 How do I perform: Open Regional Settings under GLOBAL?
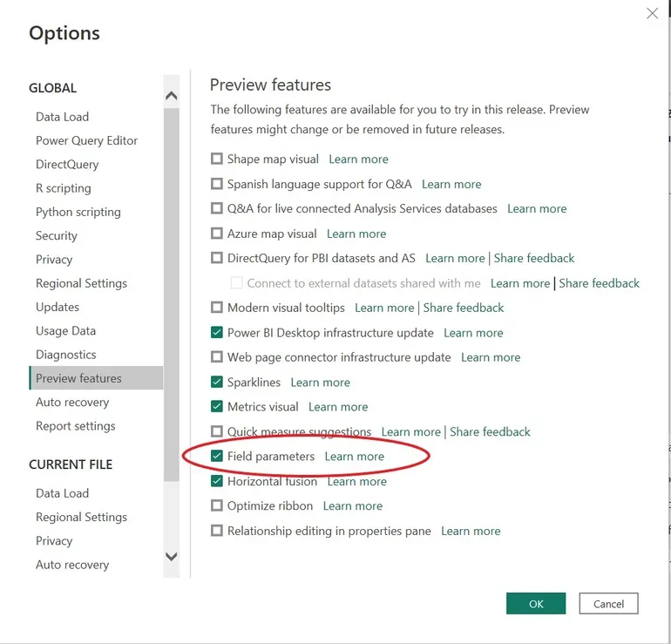click(81, 283)
